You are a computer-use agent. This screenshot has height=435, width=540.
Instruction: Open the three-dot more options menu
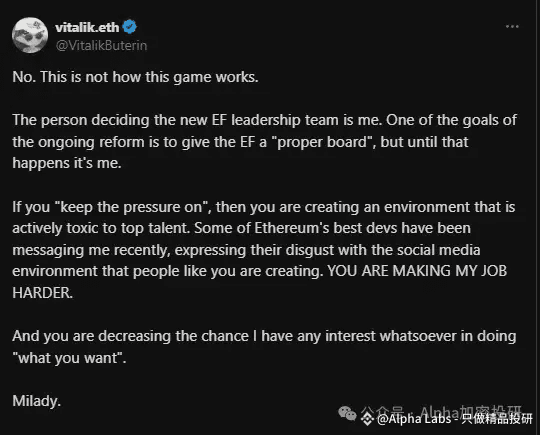tap(512, 27)
